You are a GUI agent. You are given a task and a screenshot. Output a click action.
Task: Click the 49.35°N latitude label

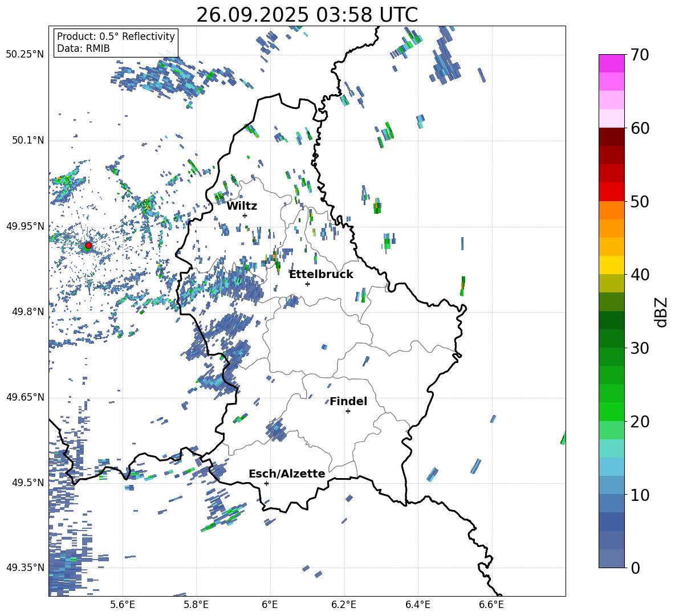click(25, 568)
